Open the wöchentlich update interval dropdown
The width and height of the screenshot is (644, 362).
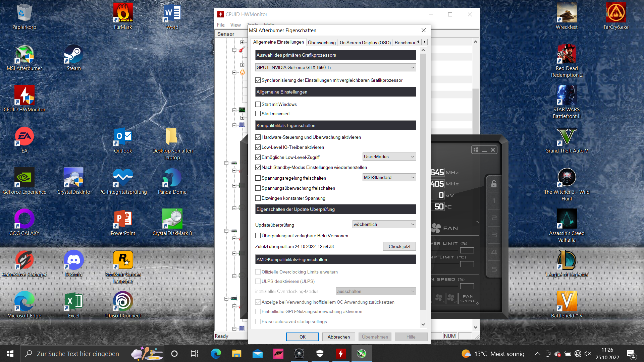[x=384, y=224]
